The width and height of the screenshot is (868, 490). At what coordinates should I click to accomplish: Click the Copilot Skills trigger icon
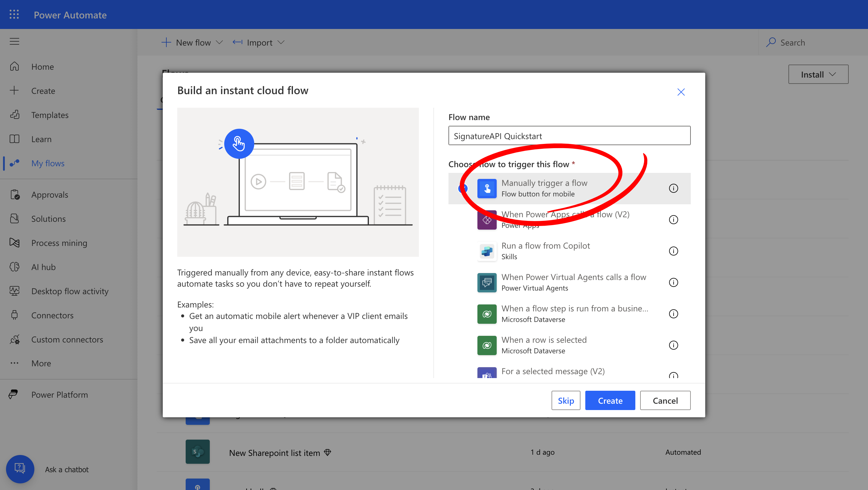(486, 251)
